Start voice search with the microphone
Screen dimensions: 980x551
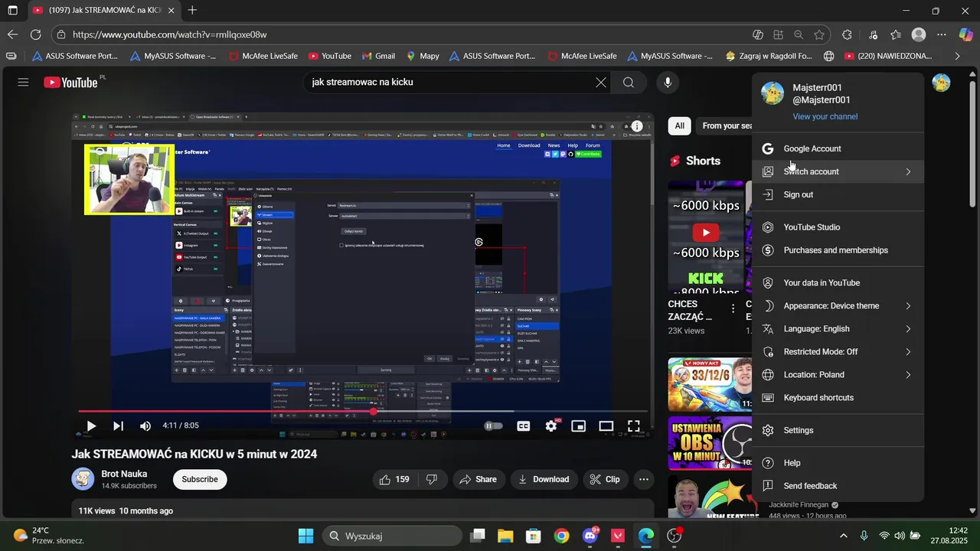coord(668,82)
